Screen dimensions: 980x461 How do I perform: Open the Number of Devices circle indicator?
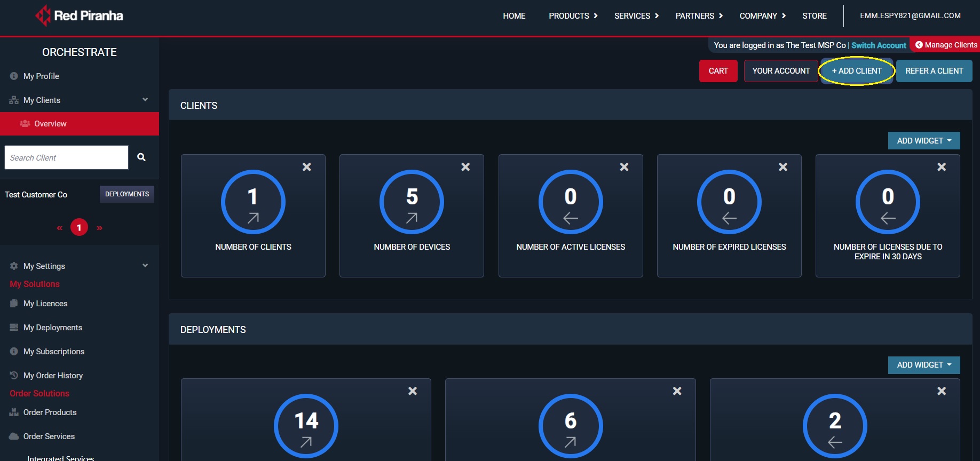pos(412,202)
